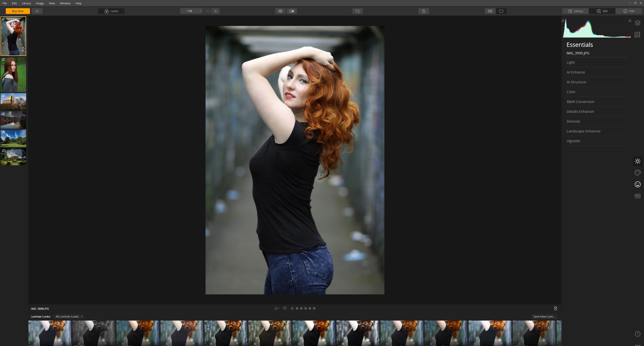The image size is (644, 346).
Task: Open the View menu
Action: tap(52, 4)
